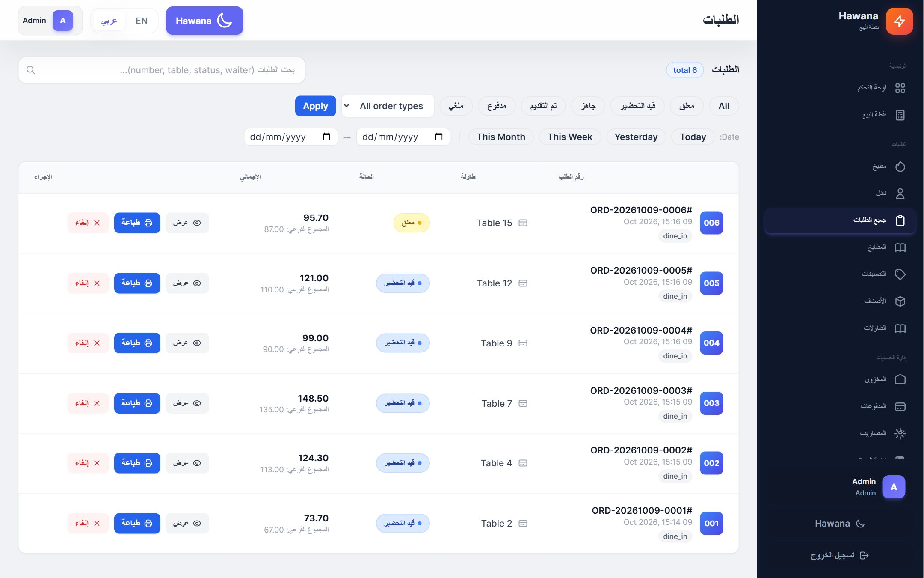Select the All status filter
Screen dimensions: 924x578
pyautogui.click(x=724, y=106)
